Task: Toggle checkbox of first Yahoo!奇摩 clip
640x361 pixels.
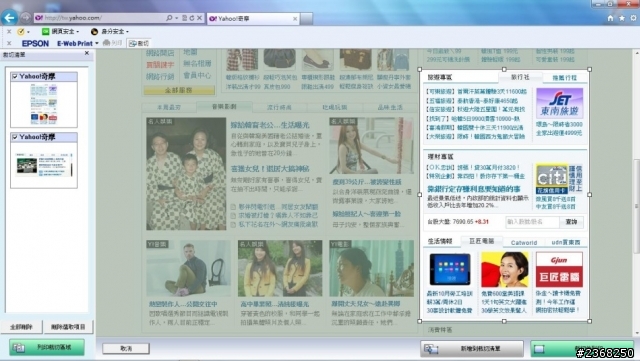Action: 15,76
